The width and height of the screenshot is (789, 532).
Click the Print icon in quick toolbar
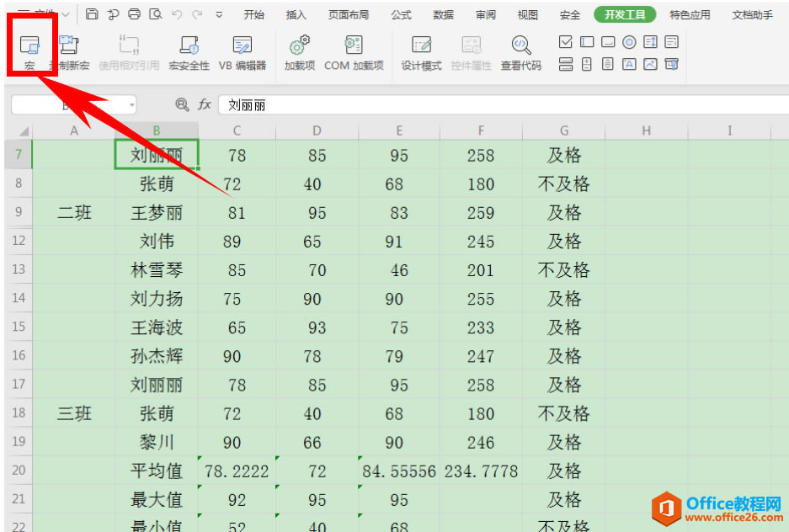point(135,14)
